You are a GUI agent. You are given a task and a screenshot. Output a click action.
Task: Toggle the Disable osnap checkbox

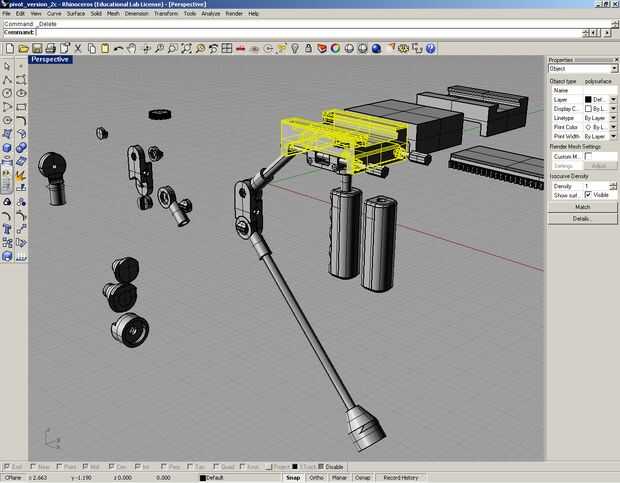coord(321,467)
